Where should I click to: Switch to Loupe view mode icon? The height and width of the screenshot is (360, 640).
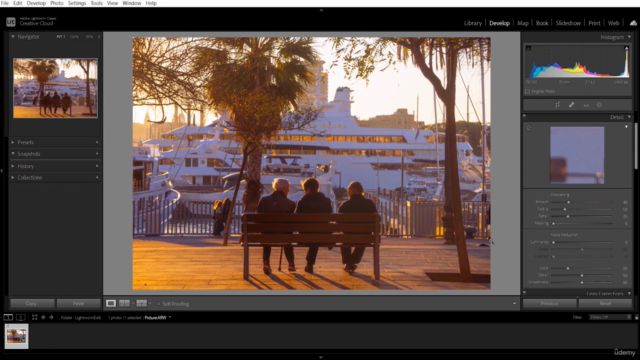[111, 303]
